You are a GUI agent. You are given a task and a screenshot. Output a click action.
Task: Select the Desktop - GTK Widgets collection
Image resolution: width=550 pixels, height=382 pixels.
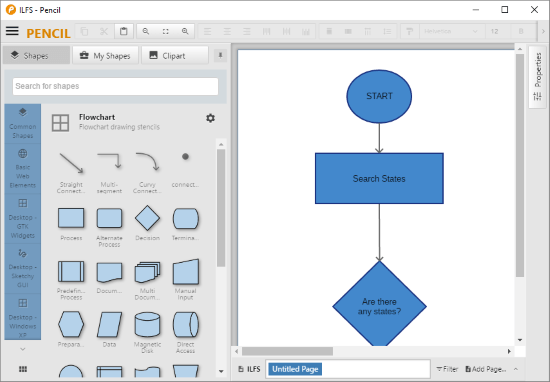(23, 218)
